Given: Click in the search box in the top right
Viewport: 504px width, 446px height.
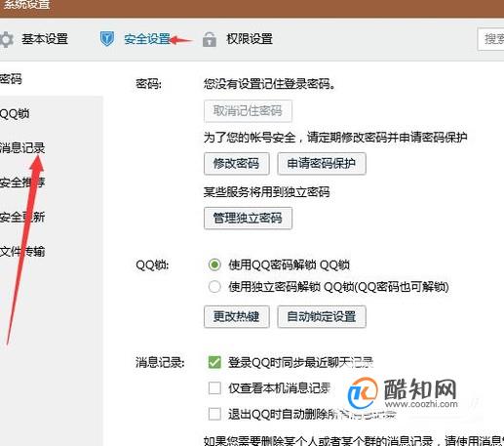Looking at the screenshot, I should coord(490,39).
